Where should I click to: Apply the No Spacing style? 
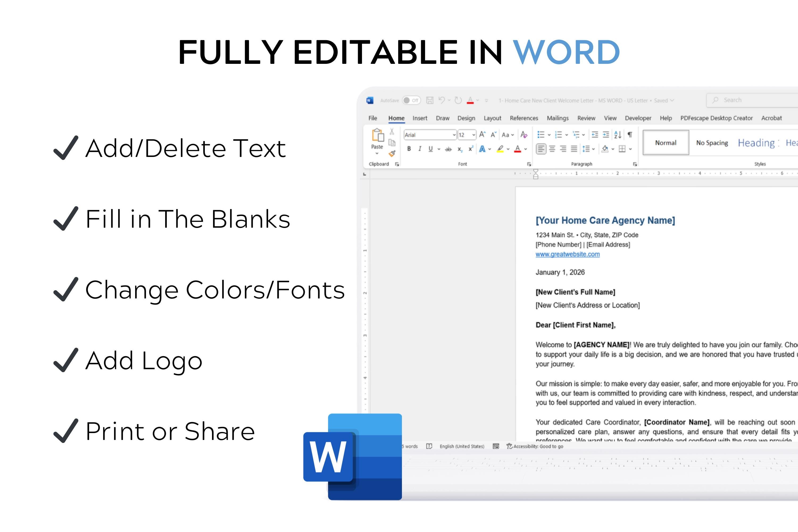tap(712, 143)
